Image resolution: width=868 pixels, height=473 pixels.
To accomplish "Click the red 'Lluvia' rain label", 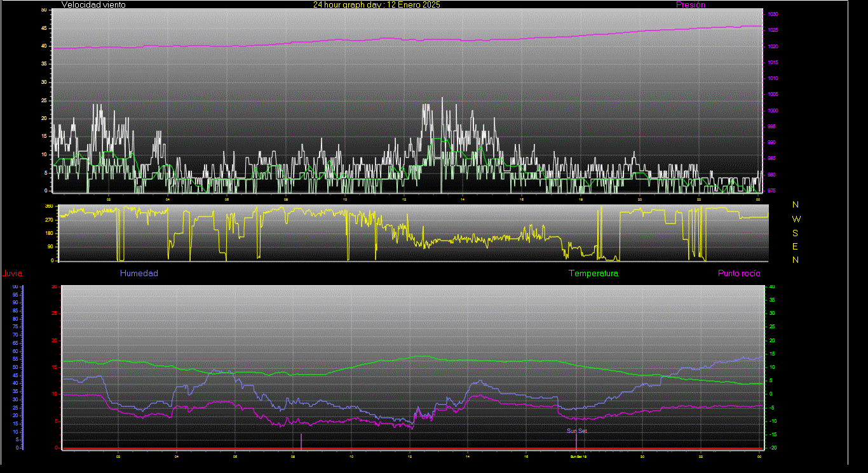I will coord(12,274).
